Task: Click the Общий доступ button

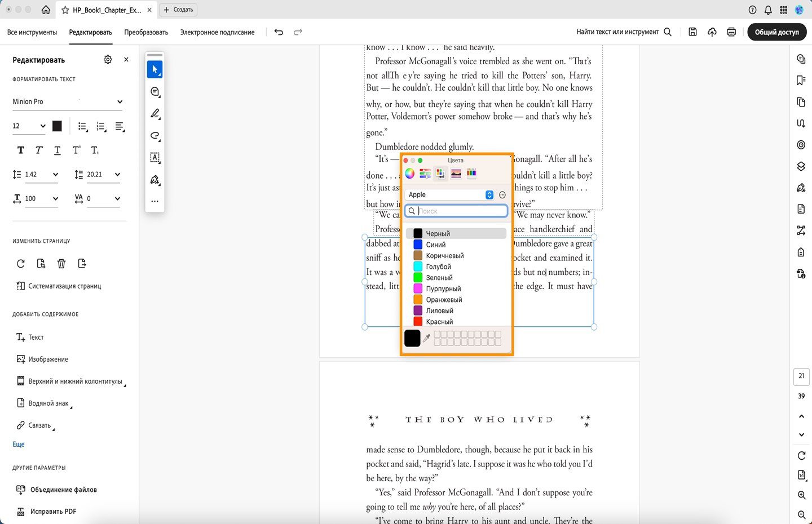Action: [776, 32]
